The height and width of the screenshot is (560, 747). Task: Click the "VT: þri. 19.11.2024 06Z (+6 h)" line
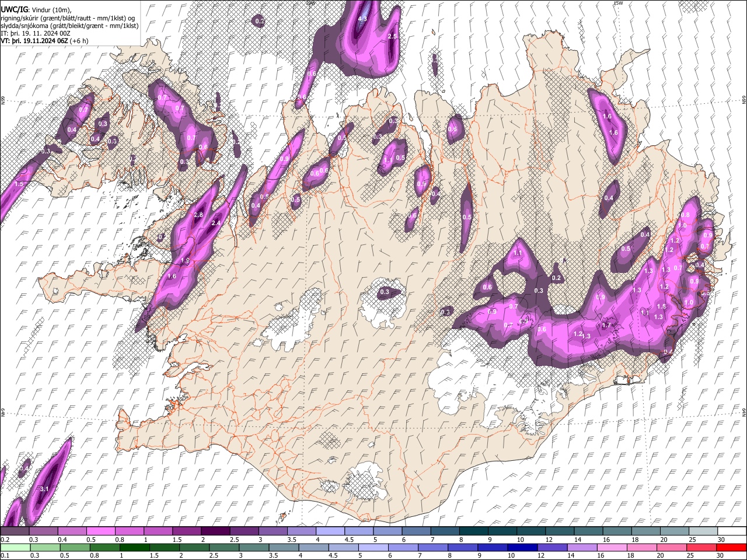(45, 41)
